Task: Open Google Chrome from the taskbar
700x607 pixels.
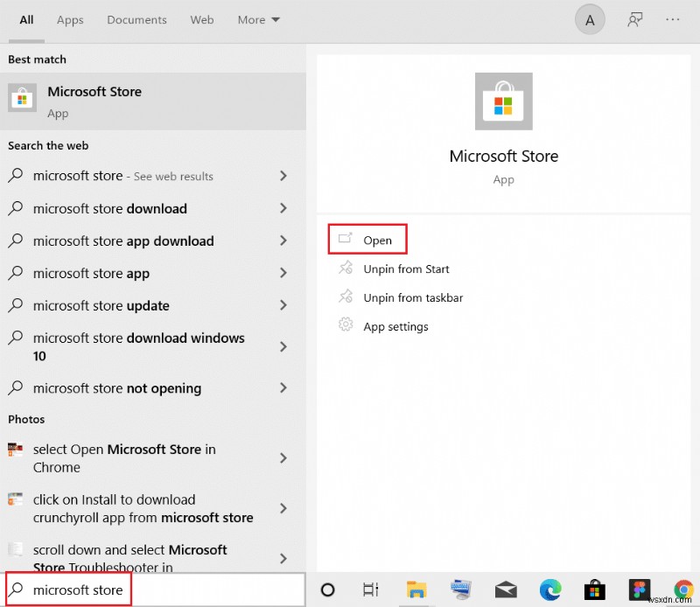Action: point(682,590)
